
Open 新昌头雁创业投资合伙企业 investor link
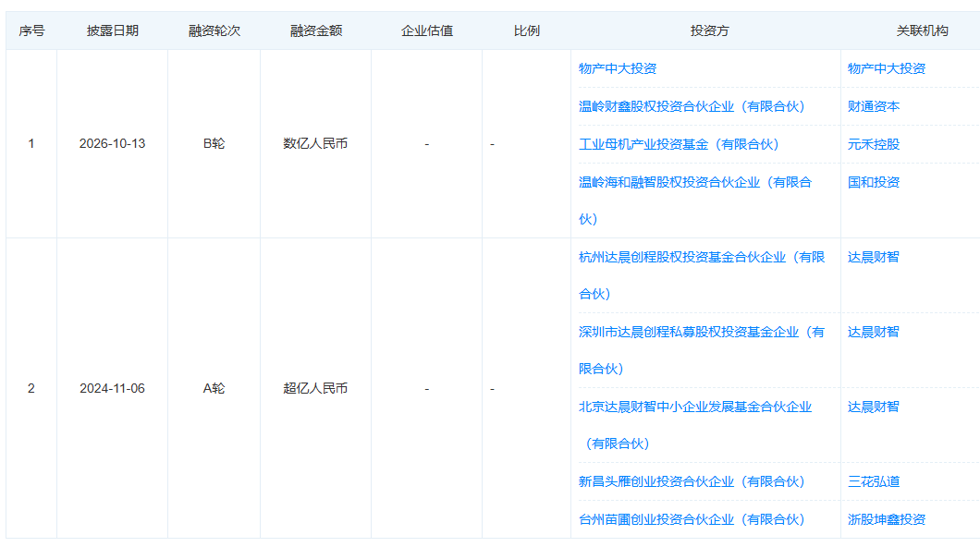pos(692,481)
